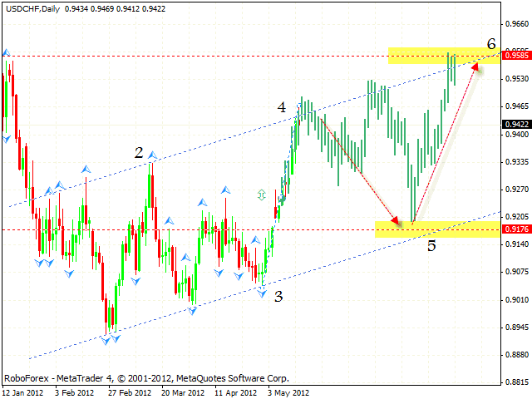Click the red 0.9176 price level tag
Screen dimensions: 532x399
(516, 229)
